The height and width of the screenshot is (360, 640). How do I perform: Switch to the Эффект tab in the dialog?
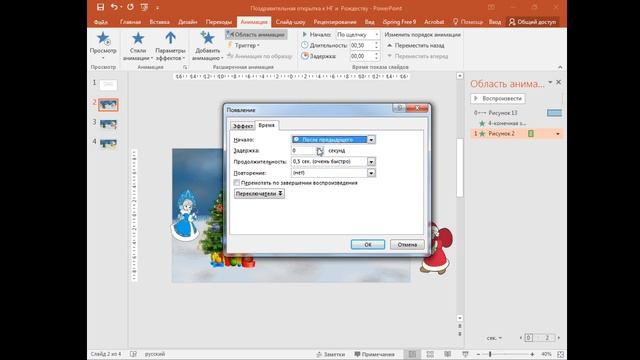[243, 126]
